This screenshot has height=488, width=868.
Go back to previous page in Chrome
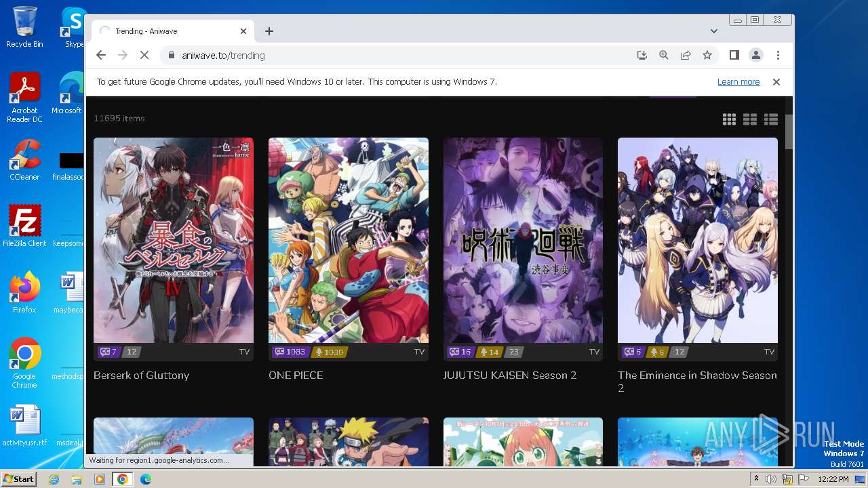coord(101,55)
